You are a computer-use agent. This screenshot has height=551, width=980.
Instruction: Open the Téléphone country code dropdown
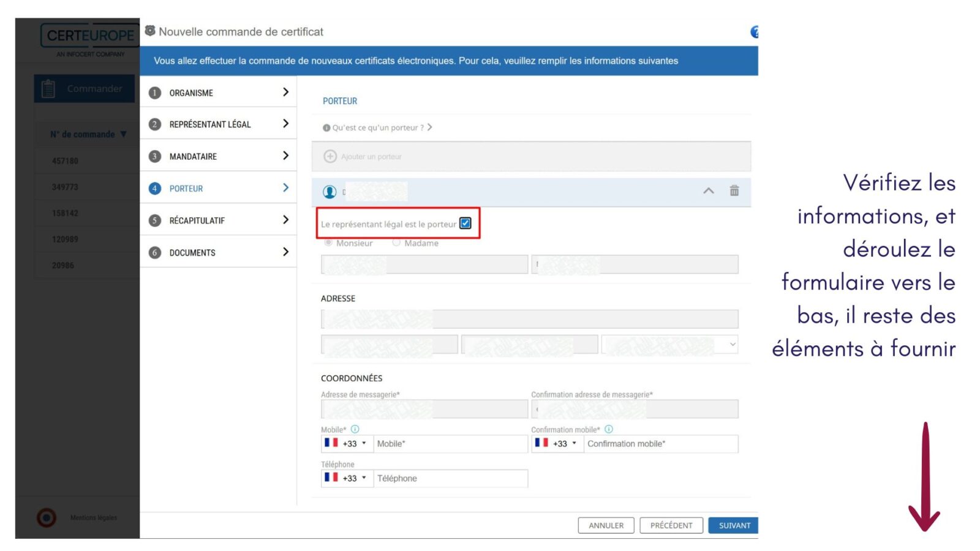pyautogui.click(x=347, y=478)
